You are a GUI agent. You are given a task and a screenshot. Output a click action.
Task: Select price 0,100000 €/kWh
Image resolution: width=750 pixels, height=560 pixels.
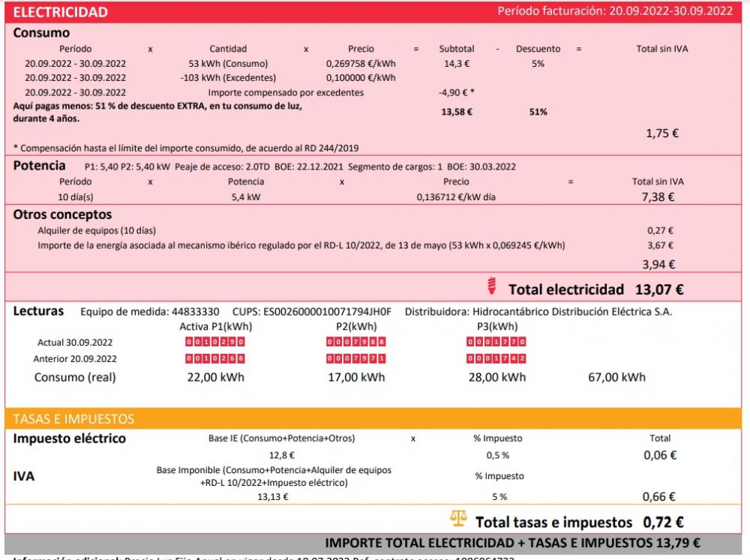coord(361,78)
